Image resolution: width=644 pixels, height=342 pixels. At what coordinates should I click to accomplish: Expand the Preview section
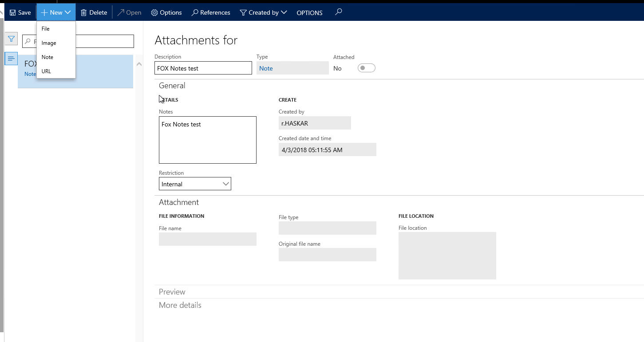pos(172,292)
